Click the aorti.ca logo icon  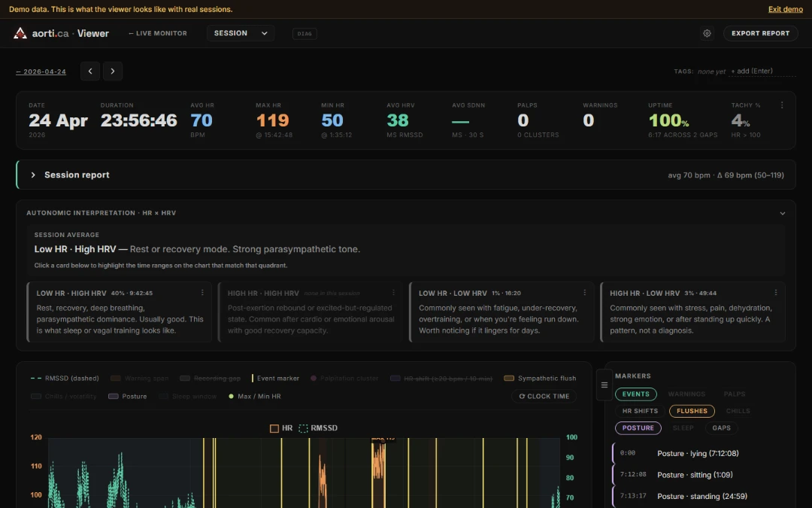pos(20,33)
